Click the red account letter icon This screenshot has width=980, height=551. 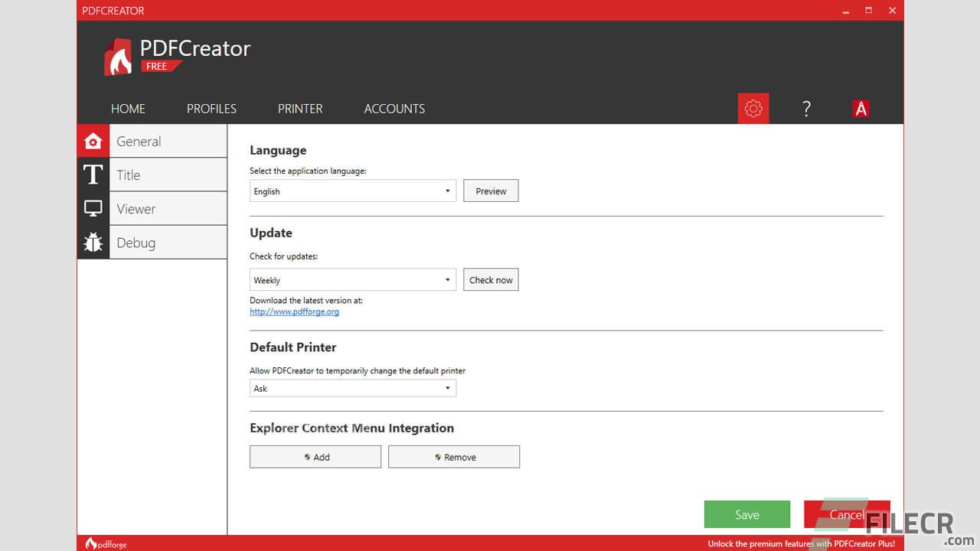(861, 108)
